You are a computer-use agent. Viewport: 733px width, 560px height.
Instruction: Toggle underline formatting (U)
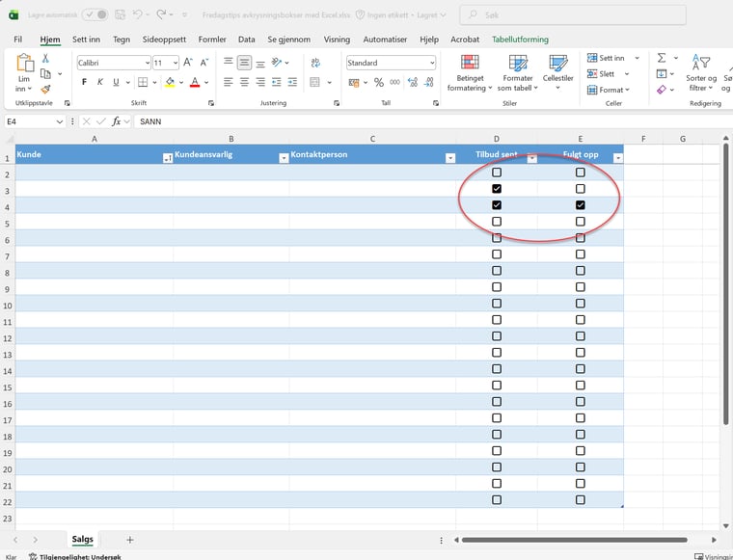click(x=116, y=82)
